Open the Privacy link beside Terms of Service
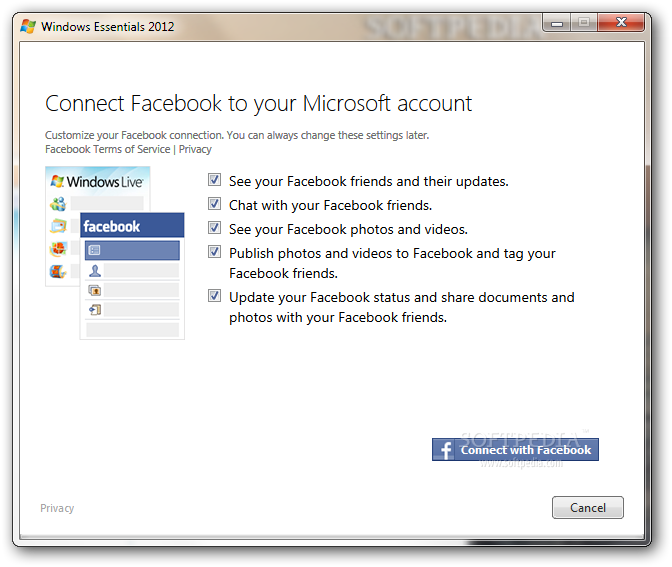The image size is (672, 567). click(195, 149)
